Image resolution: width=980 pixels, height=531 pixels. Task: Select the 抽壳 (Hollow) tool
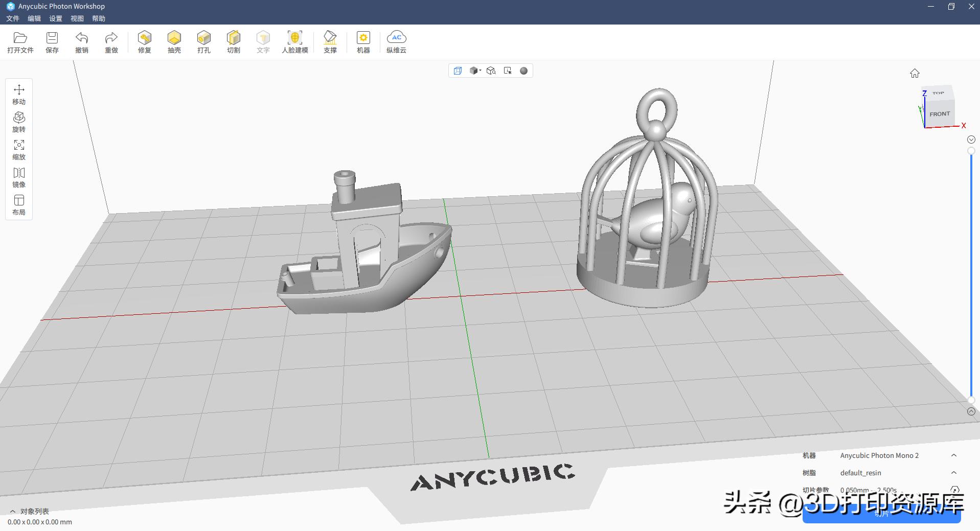click(x=174, y=42)
